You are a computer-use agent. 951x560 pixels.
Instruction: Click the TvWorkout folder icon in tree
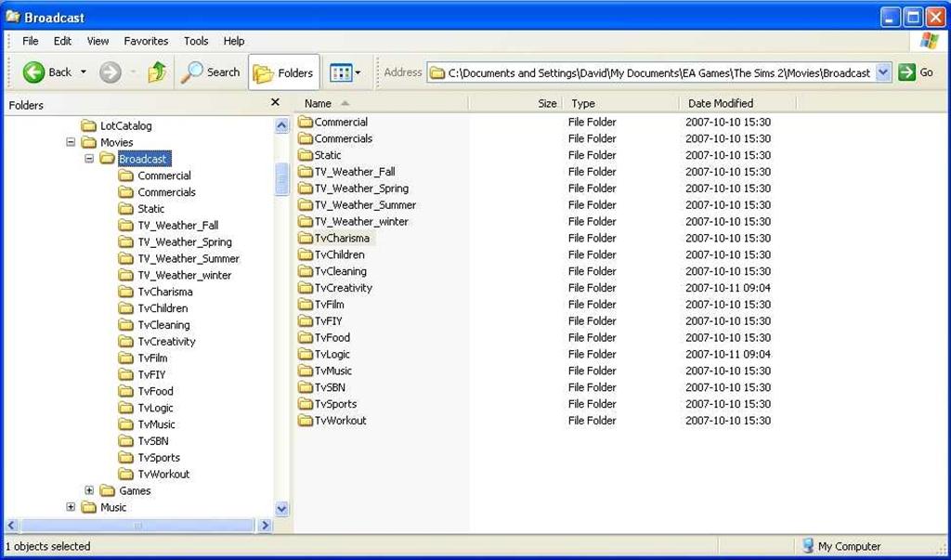[x=126, y=474]
